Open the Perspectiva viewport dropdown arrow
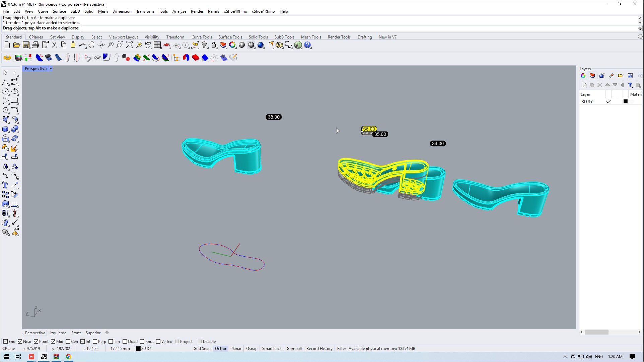Screen dimensions: 644x362 pos(51,69)
